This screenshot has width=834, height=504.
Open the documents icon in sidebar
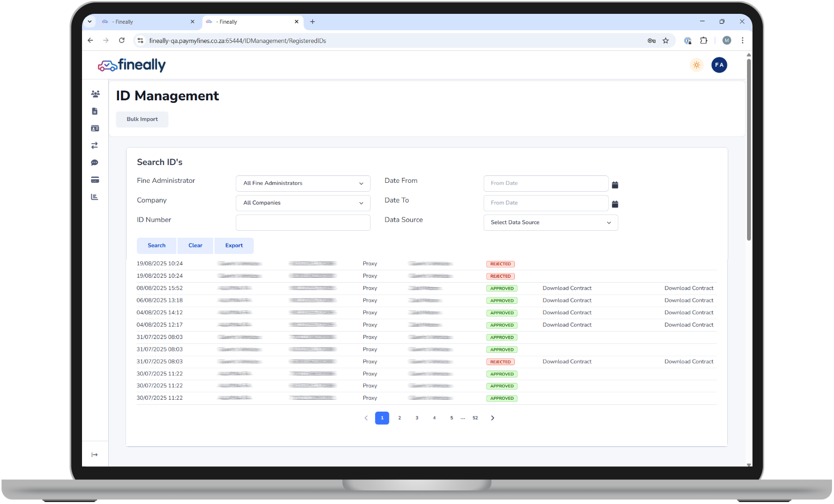pyautogui.click(x=95, y=111)
